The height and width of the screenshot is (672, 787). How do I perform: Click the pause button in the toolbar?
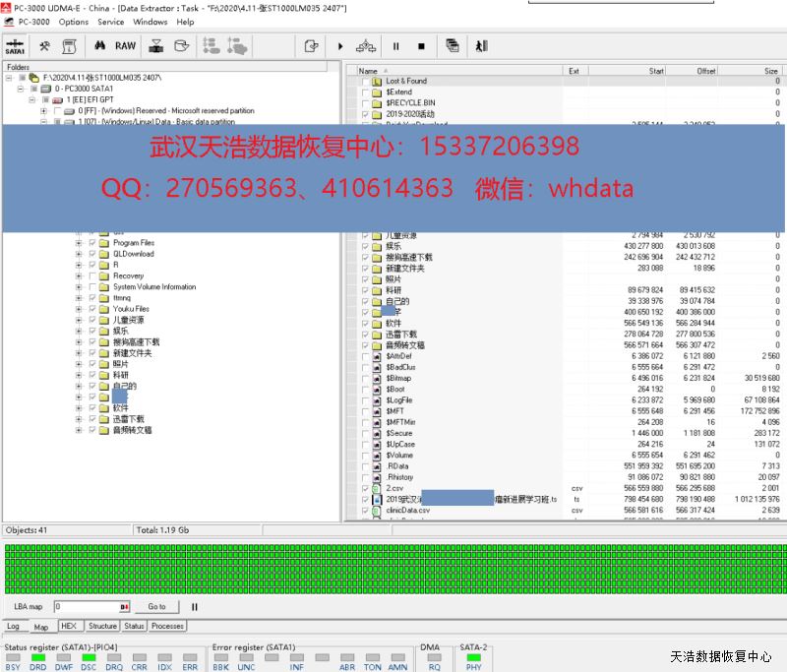(396, 45)
